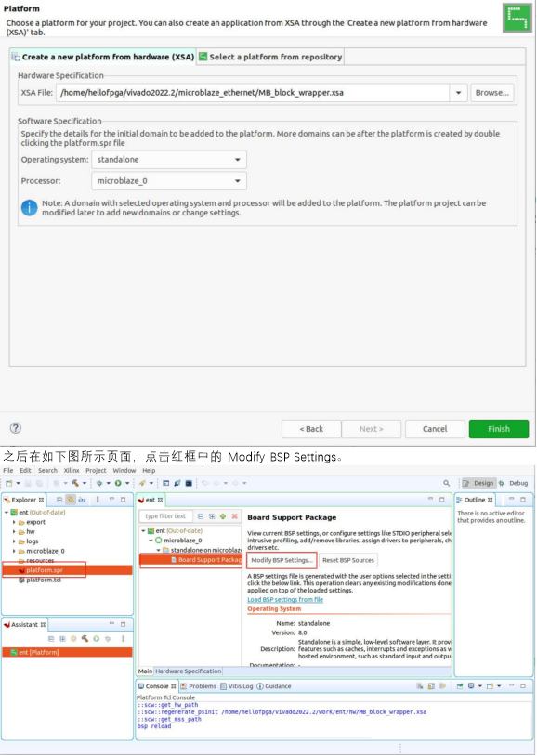Click the help question mark icon

tap(16, 427)
